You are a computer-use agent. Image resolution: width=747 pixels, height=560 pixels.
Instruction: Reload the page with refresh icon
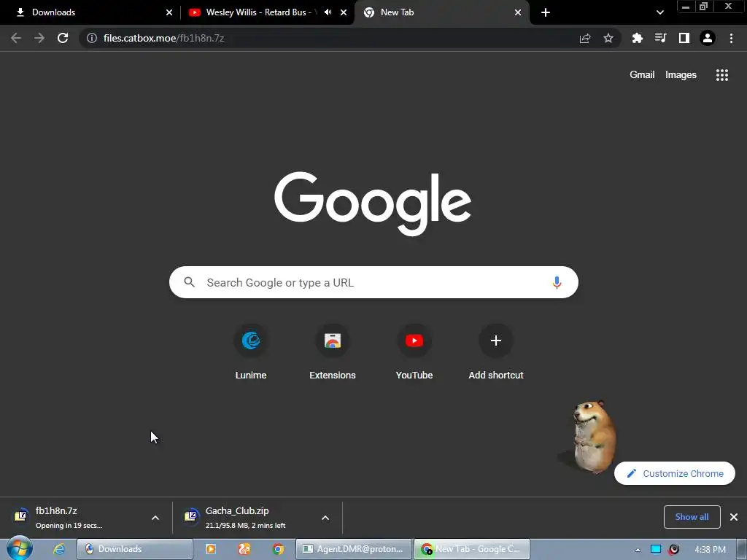(x=63, y=38)
